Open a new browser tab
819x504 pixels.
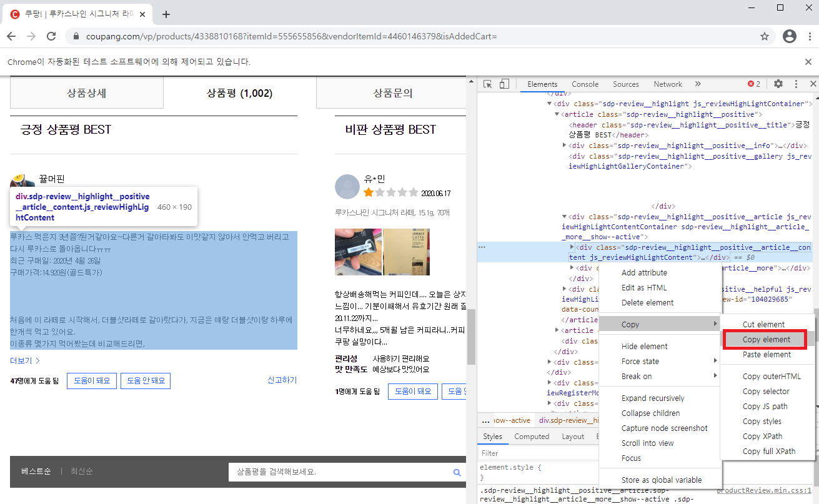click(x=166, y=14)
